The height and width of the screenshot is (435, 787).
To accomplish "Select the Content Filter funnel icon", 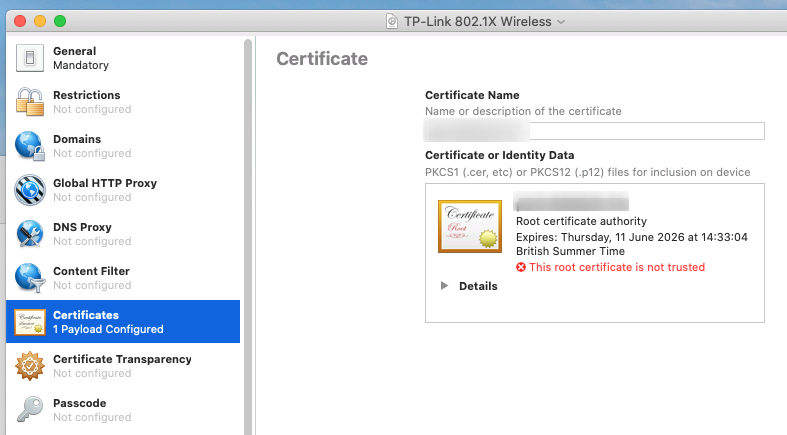I will [30, 278].
